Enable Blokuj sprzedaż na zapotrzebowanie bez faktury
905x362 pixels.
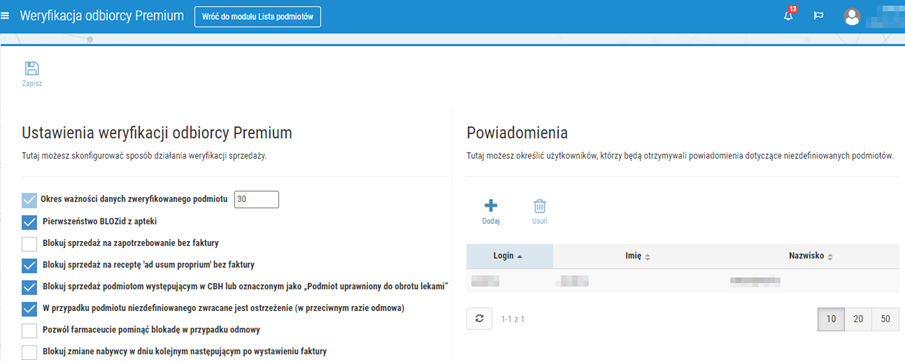(29, 244)
